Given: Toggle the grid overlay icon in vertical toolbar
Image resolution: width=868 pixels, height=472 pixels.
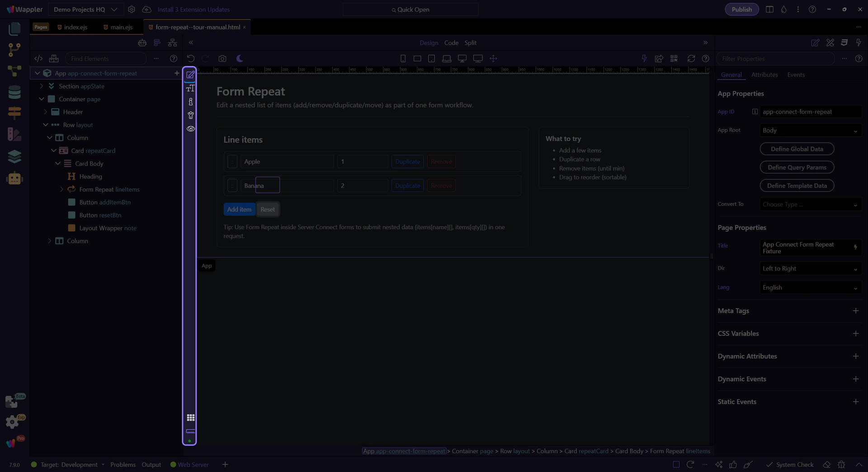Looking at the screenshot, I should [x=191, y=417].
